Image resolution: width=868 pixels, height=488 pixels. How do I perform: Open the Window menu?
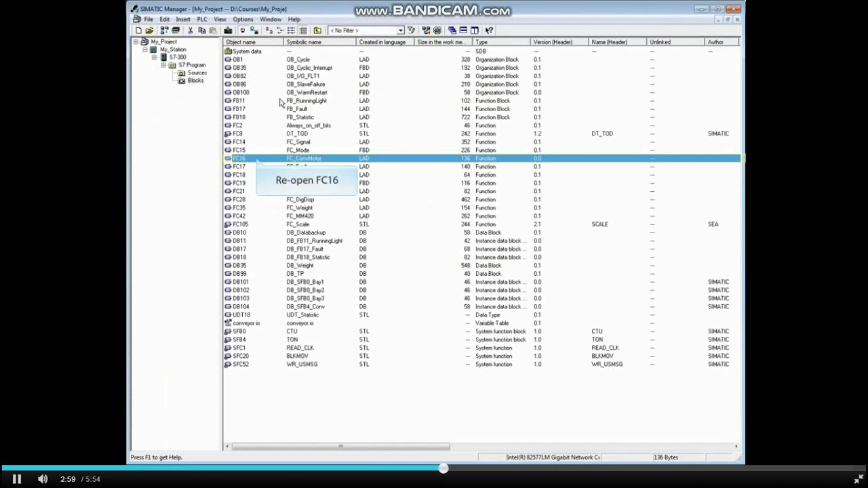pyautogui.click(x=271, y=19)
